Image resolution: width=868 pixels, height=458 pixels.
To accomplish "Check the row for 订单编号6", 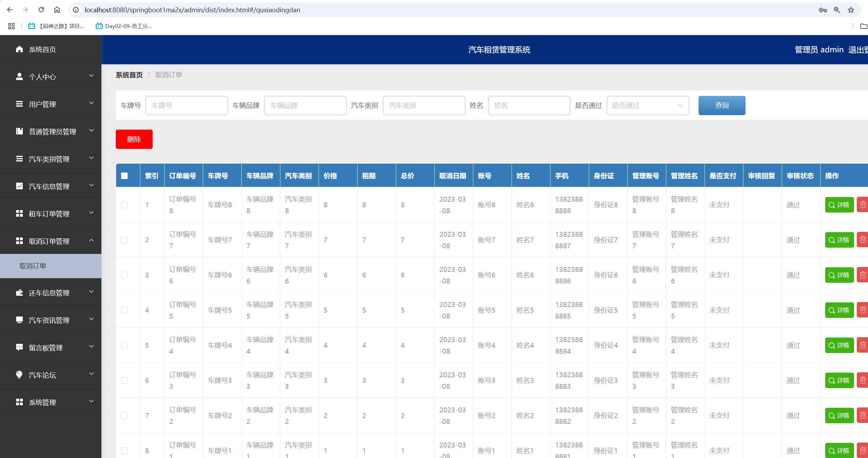I will [x=125, y=275].
